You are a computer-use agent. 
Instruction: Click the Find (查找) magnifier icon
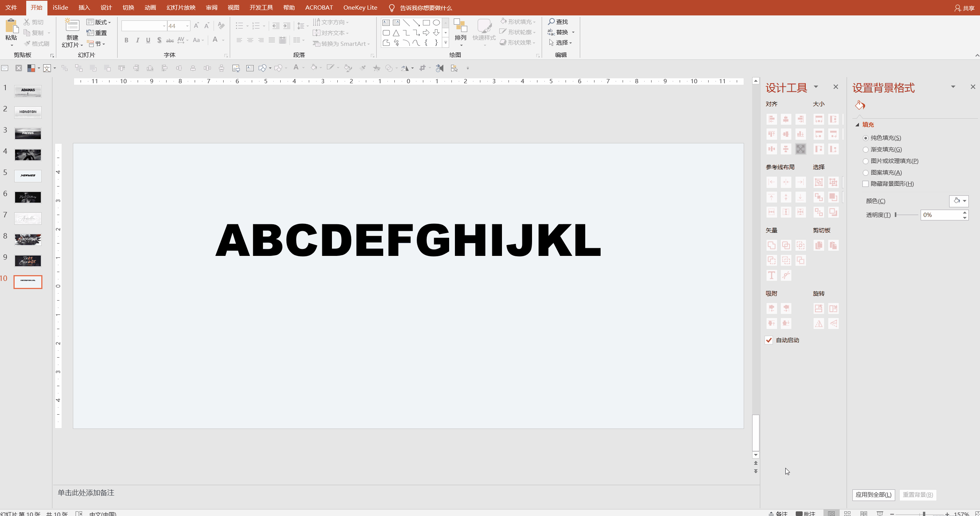tap(551, 22)
